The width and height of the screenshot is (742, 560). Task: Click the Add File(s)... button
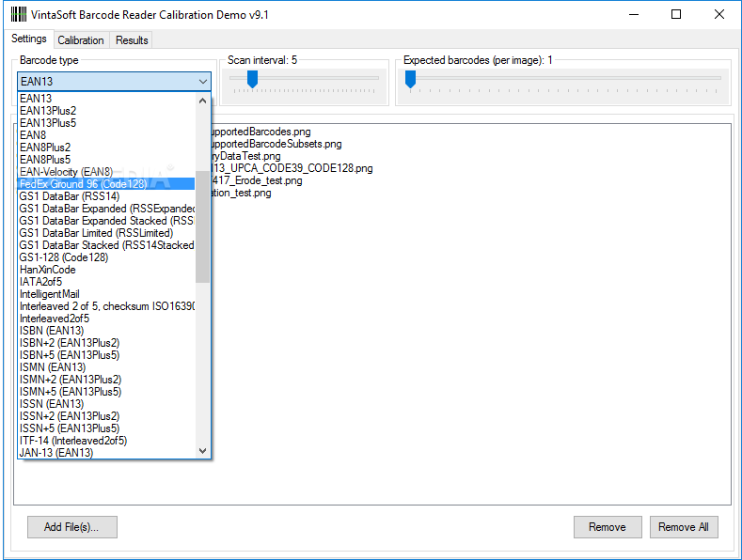click(71, 527)
